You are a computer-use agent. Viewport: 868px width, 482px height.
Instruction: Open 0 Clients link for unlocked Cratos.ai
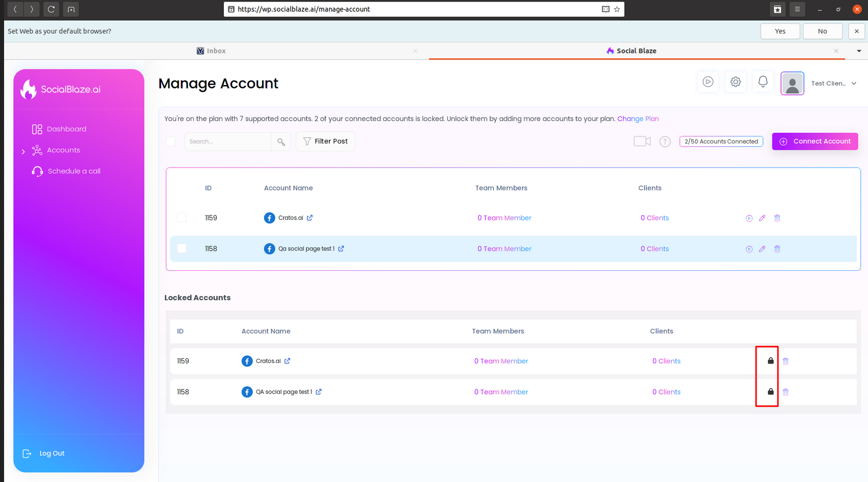(x=655, y=218)
